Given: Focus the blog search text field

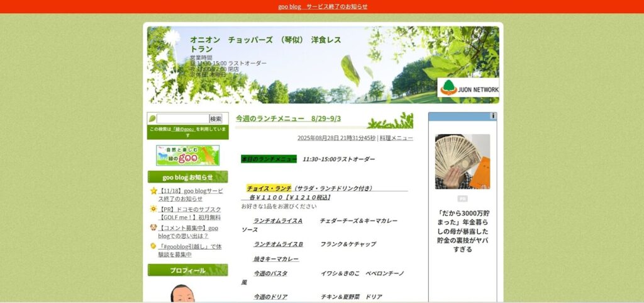Looking at the screenshot, I should pyautogui.click(x=182, y=118).
